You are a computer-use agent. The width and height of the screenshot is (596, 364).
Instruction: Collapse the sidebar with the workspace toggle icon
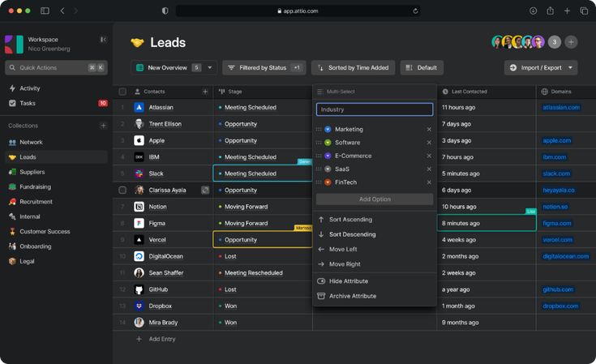103,40
